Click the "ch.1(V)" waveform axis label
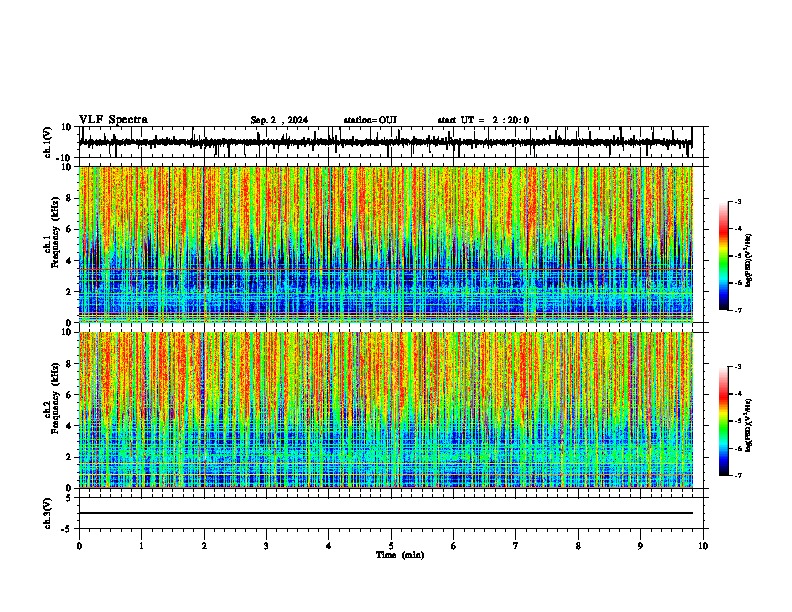Image resolution: width=792 pixels, height=612 pixels. click(x=48, y=142)
